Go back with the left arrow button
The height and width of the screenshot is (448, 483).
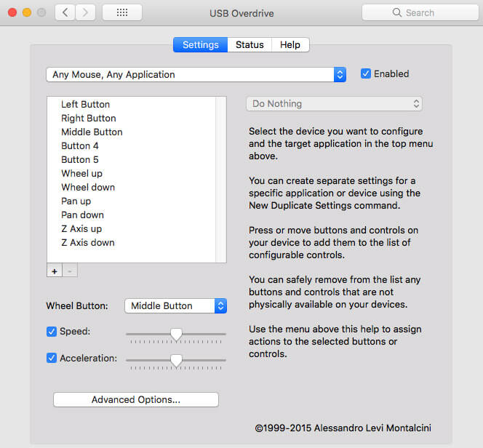pos(65,12)
